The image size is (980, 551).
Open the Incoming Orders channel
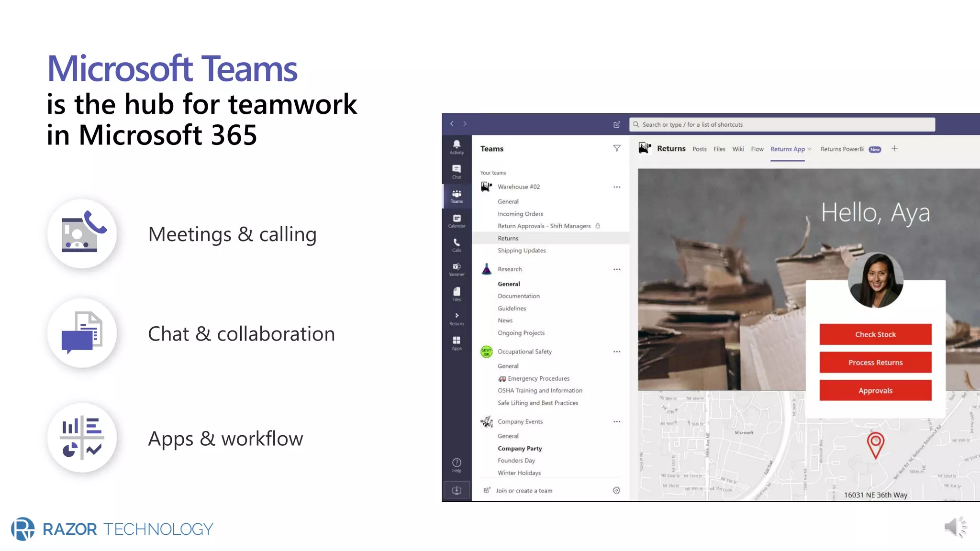tap(520, 214)
